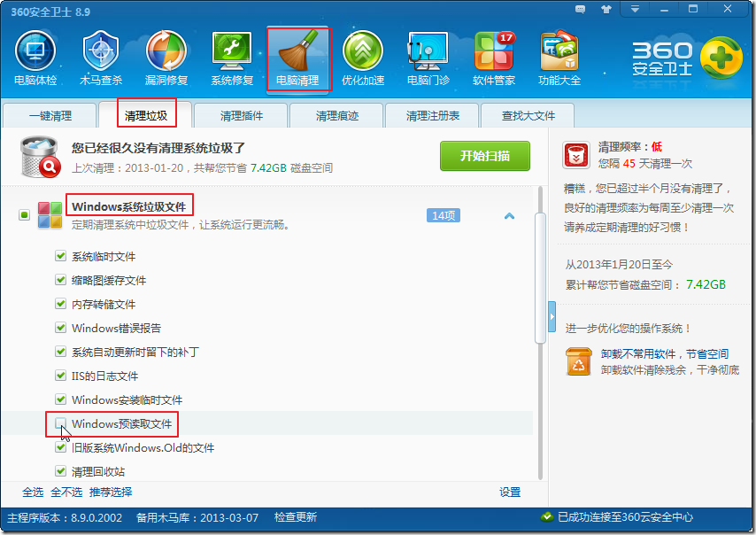Click the red 清理频率 icon
Image resolution: width=756 pixels, height=535 pixels.
pyautogui.click(x=576, y=155)
